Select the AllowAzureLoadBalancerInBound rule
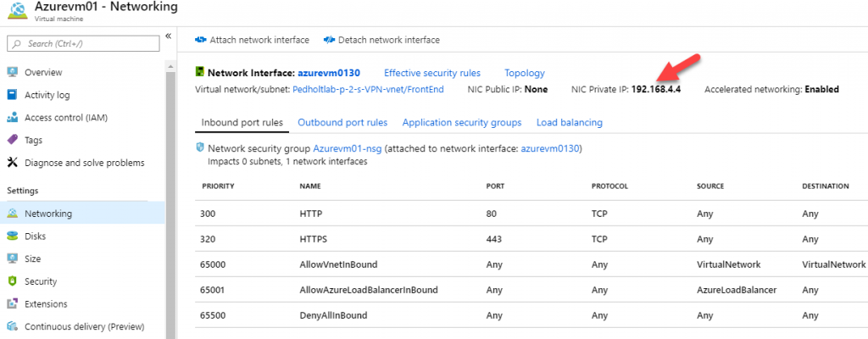The image size is (868, 339). coord(531,290)
